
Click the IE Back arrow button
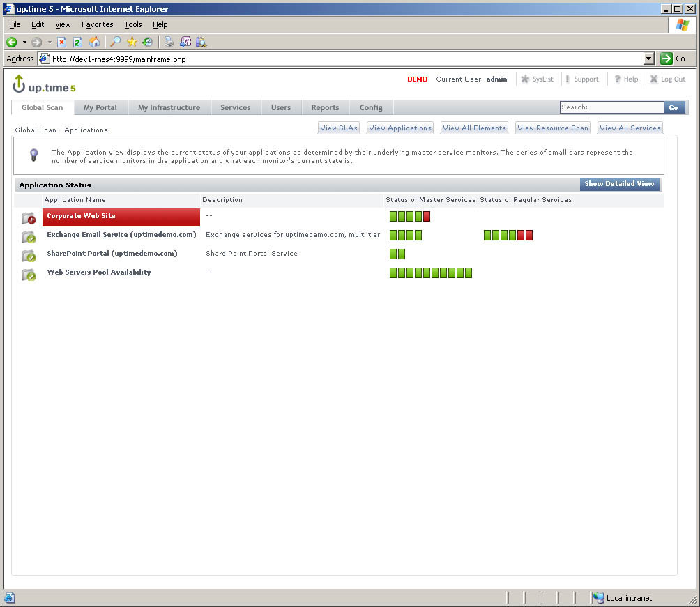tap(12, 42)
